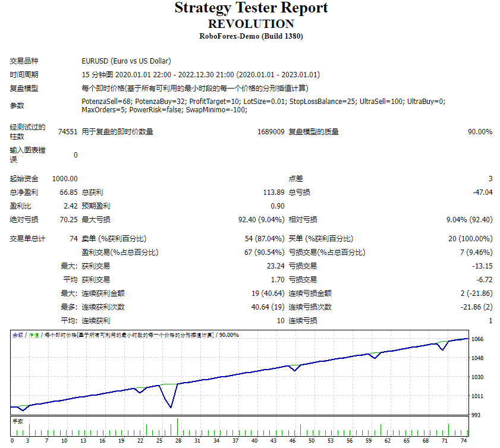Click bars tested value '74551'
This screenshot has height=448, width=500.
point(68,131)
